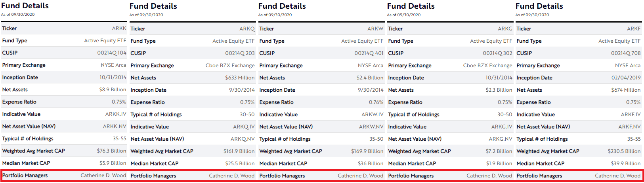
Task: Click the $674 Million net assets value
Action: click(626, 90)
